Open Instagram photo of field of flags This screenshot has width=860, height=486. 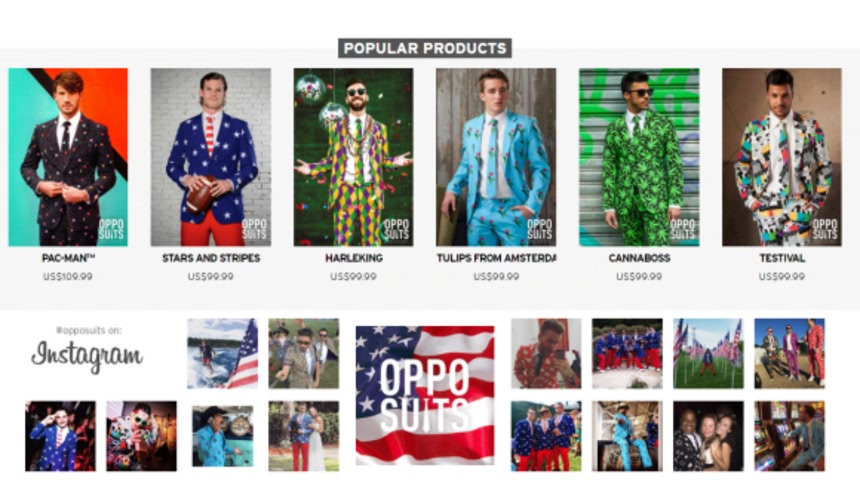[708, 353]
